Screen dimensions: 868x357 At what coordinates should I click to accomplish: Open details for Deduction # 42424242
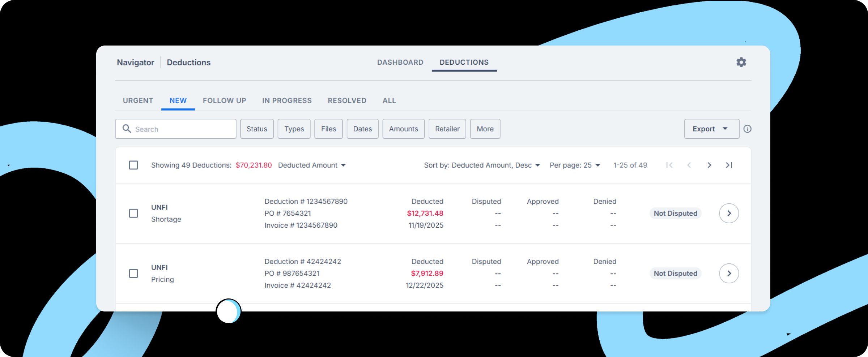tap(729, 273)
